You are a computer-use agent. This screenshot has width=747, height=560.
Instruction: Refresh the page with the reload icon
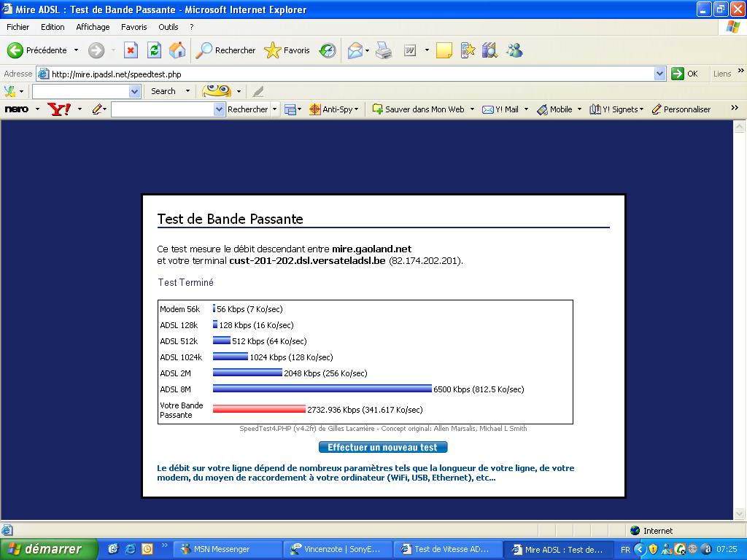pos(154,50)
